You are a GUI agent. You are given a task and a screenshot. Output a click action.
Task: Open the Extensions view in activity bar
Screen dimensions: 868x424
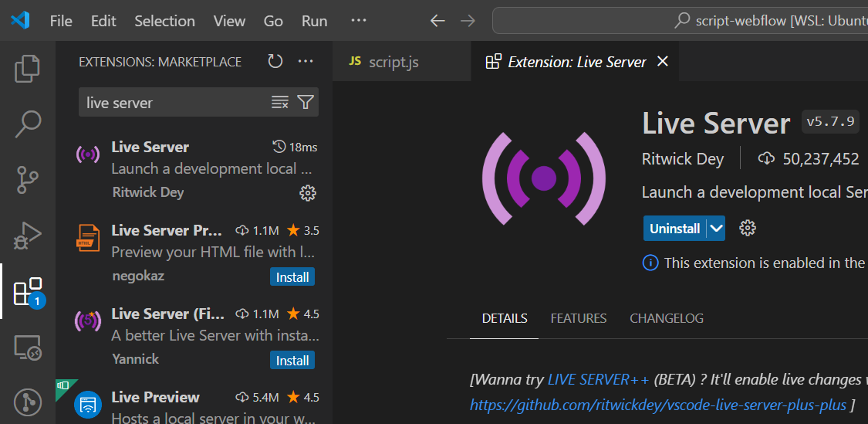27,291
